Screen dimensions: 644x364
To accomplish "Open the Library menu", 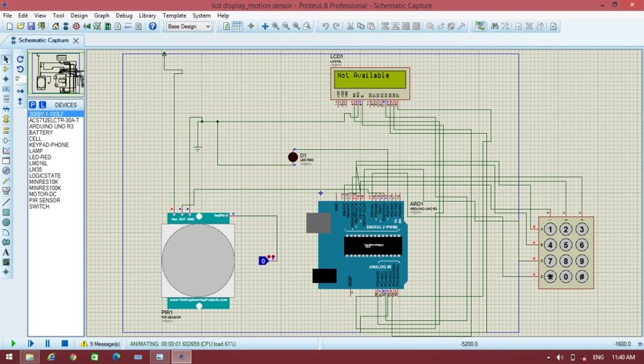I will point(147,15).
